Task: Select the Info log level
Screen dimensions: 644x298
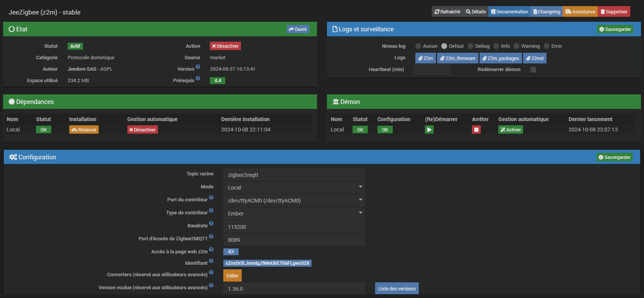Action: point(496,46)
